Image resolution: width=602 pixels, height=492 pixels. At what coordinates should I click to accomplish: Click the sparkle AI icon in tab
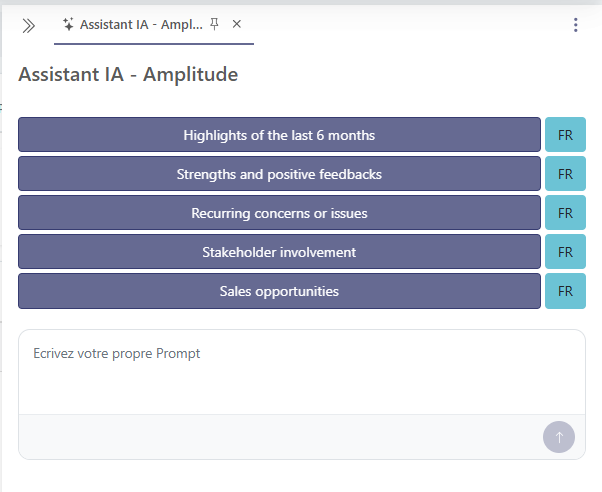tap(68, 24)
